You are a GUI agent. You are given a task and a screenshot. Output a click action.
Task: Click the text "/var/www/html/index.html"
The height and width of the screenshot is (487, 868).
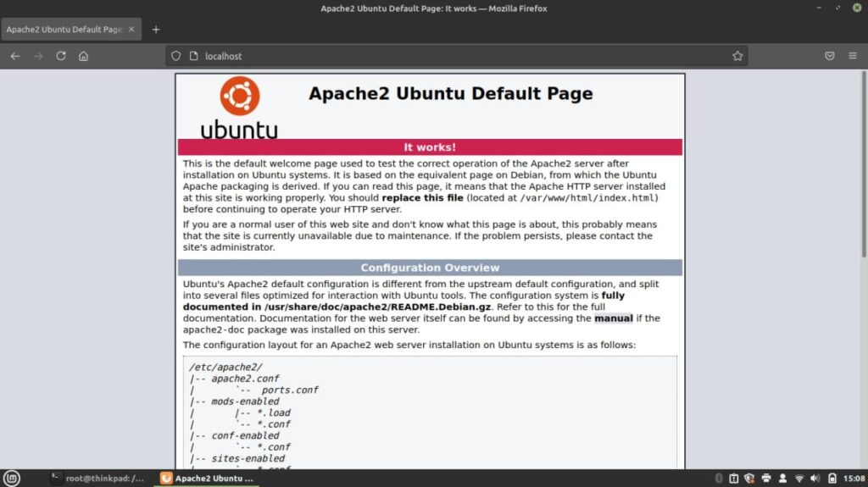pyautogui.click(x=587, y=197)
